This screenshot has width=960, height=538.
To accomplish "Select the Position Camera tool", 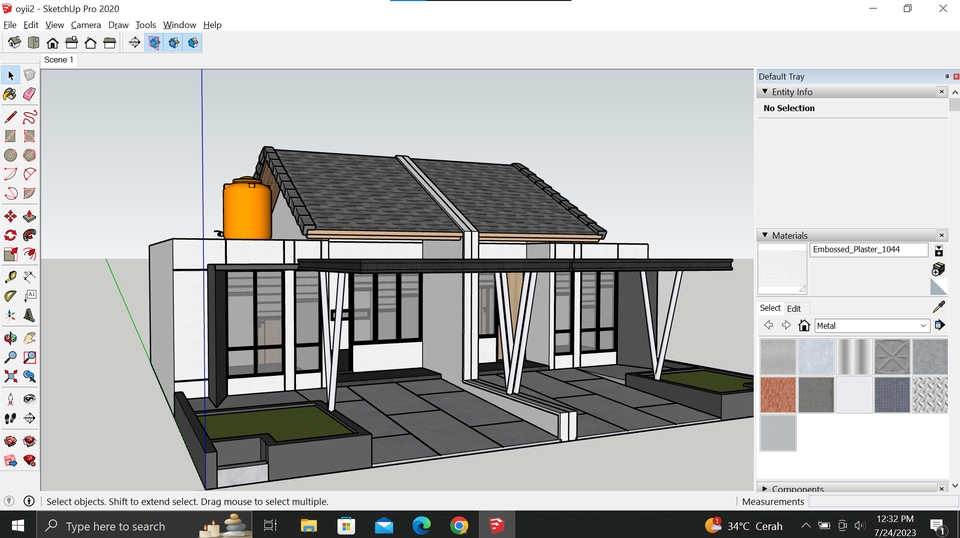I will 10,399.
